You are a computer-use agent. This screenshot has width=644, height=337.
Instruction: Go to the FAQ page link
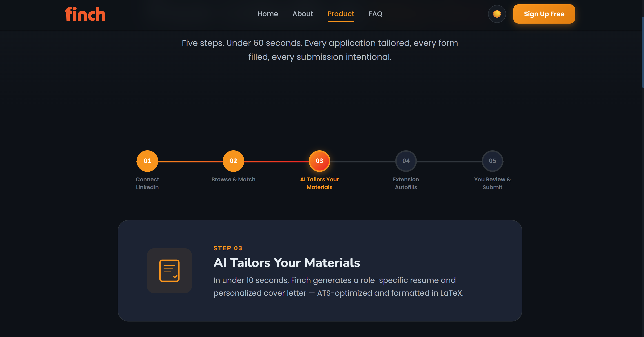coord(375,14)
